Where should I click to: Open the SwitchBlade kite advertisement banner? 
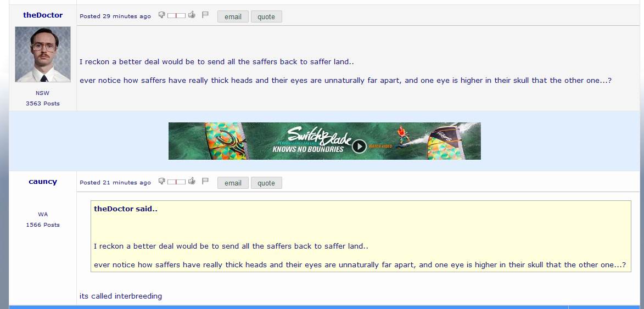pos(324,141)
